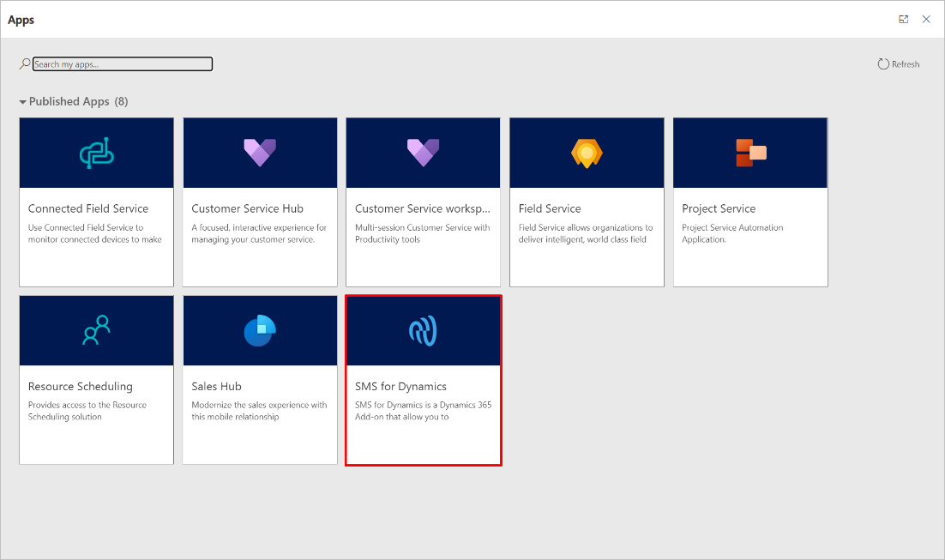This screenshot has height=560, width=945.
Task: Click the search magnifier icon
Action: pyautogui.click(x=25, y=63)
